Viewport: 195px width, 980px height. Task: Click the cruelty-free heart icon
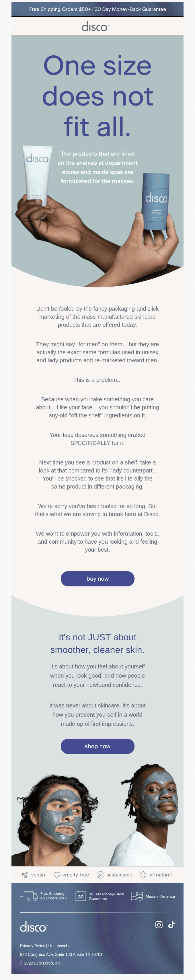pyautogui.click(x=57, y=875)
